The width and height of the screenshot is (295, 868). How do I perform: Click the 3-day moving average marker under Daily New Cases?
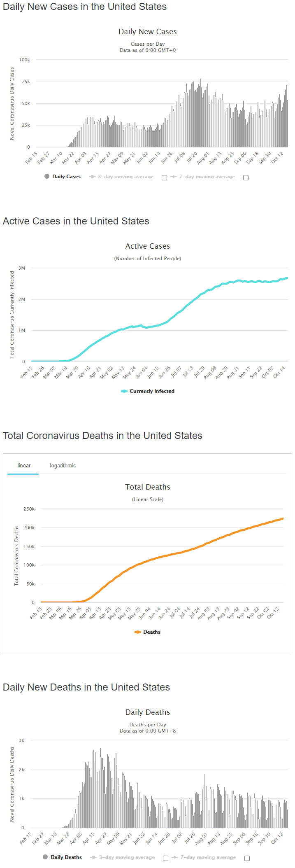click(x=93, y=177)
